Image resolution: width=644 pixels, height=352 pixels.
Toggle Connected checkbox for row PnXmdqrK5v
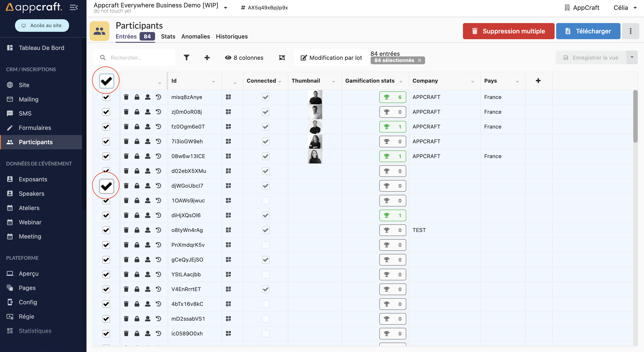(266, 245)
